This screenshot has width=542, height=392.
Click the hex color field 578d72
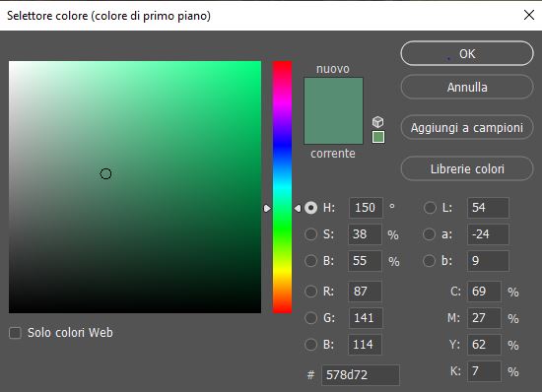pyautogui.click(x=361, y=374)
